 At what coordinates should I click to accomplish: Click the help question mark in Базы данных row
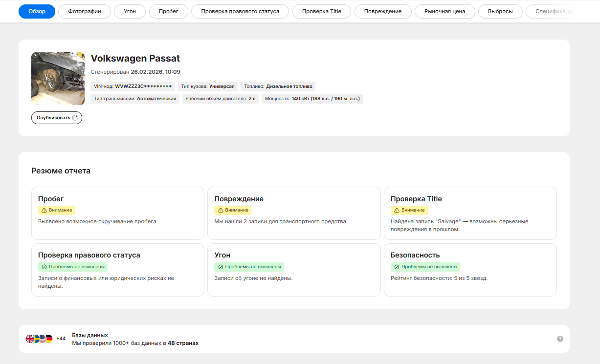coord(560,339)
